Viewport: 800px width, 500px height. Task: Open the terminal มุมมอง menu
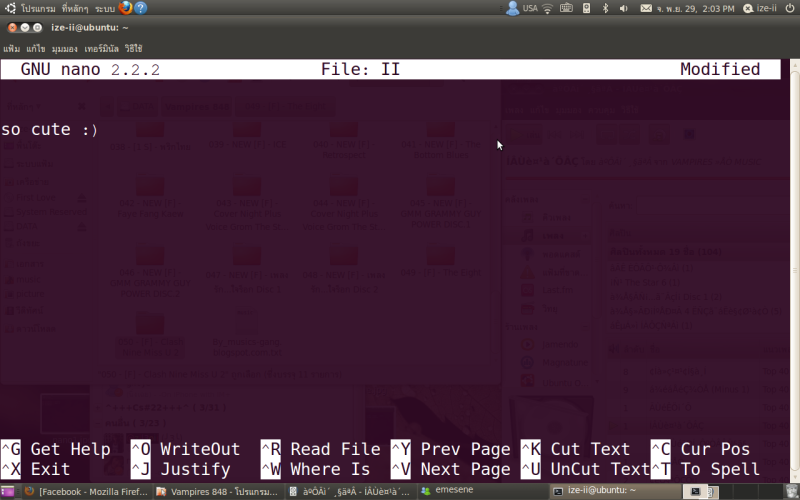(x=64, y=48)
